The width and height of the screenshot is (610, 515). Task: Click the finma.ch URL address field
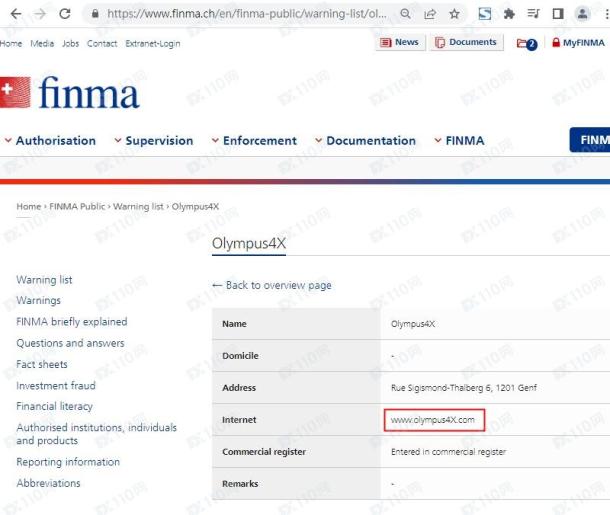(247, 14)
